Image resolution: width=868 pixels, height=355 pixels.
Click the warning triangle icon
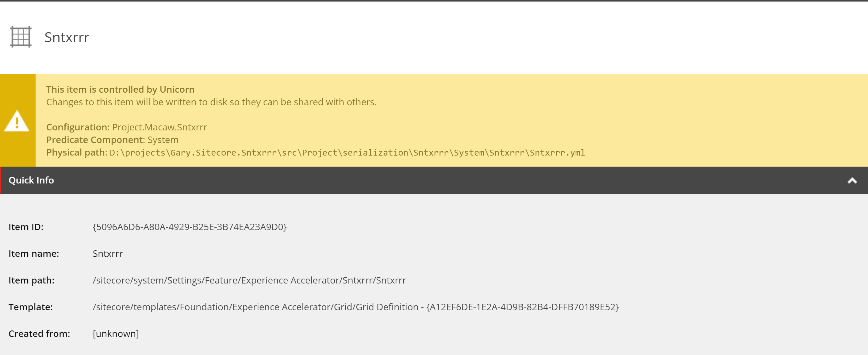(17, 121)
